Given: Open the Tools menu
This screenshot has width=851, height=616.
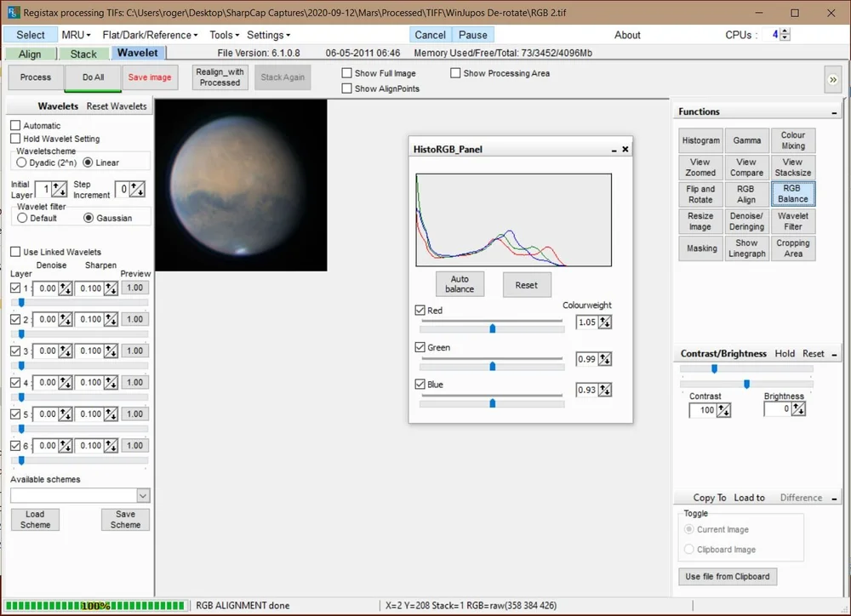Looking at the screenshot, I should tap(224, 35).
